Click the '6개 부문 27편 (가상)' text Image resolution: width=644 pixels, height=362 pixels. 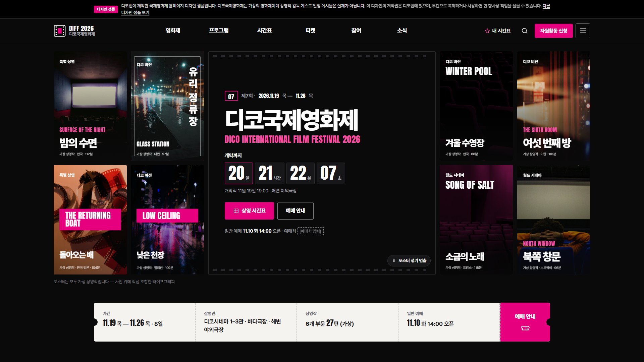point(330,323)
